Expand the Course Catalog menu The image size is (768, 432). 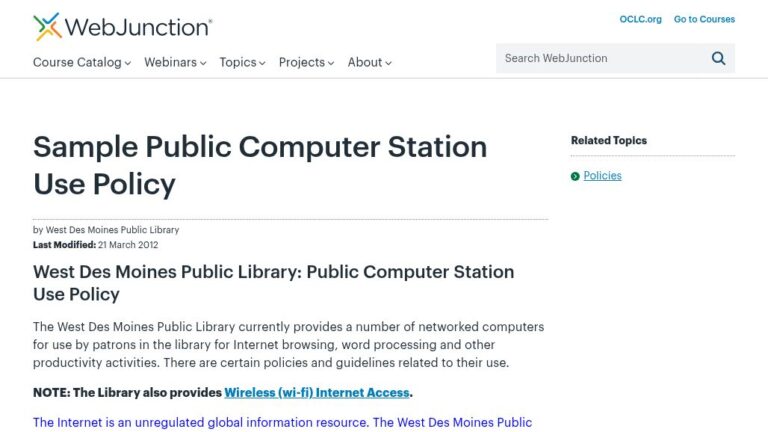pos(82,62)
